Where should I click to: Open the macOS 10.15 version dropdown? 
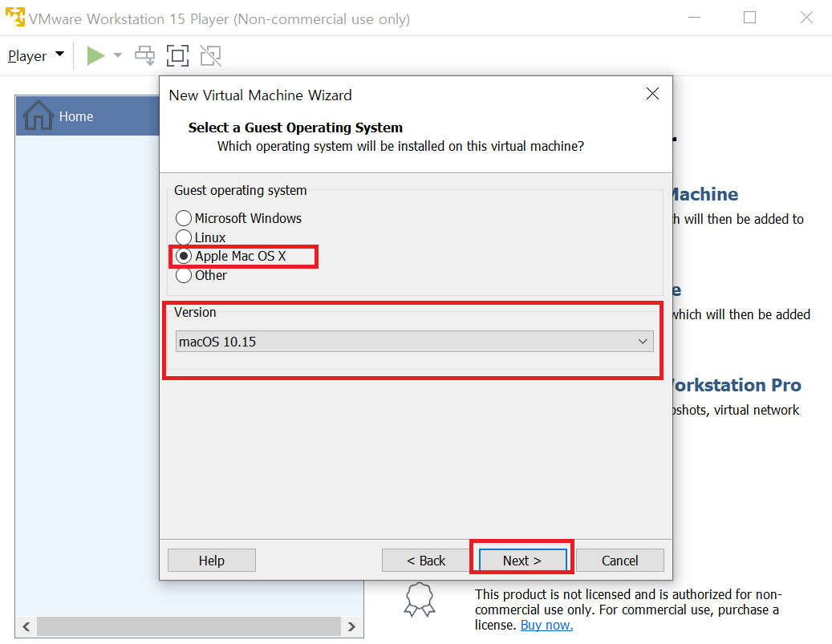(414, 342)
